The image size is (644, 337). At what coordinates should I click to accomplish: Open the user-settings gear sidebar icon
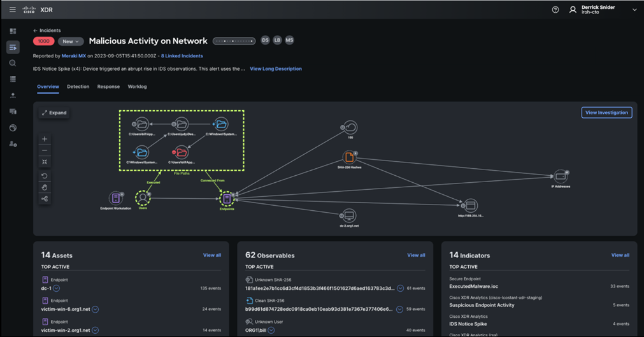[x=13, y=144]
